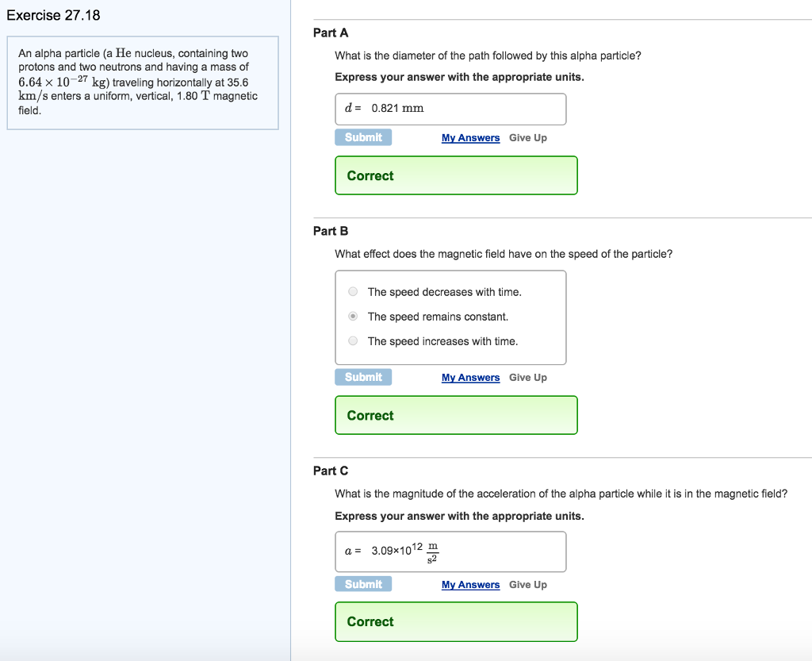Image resolution: width=812 pixels, height=661 pixels.
Task: Click the acceleration answer field in Part C
Action: click(x=450, y=551)
